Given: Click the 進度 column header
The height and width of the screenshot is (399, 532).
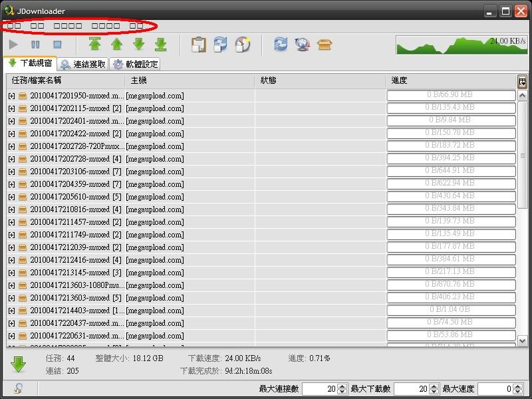Looking at the screenshot, I should tap(452, 80).
